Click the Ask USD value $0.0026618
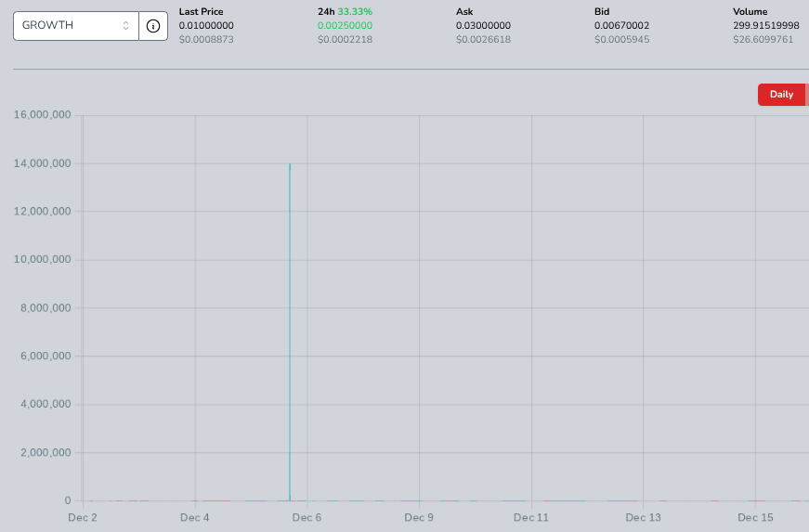The width and height of the screenshot is (809, 532). [483, 40]
